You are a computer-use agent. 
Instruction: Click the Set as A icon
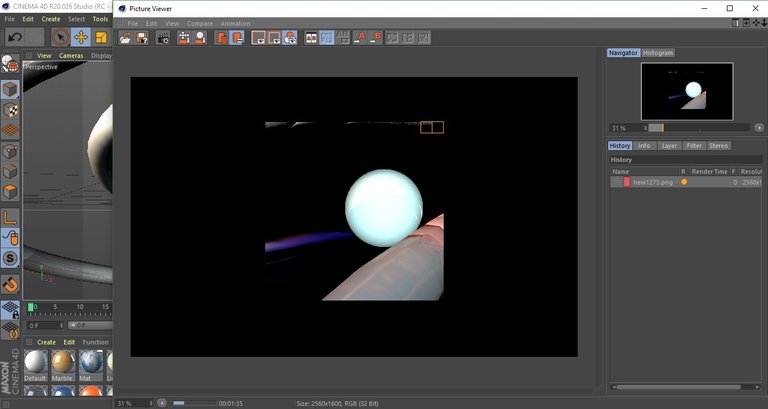click(360, 38)
